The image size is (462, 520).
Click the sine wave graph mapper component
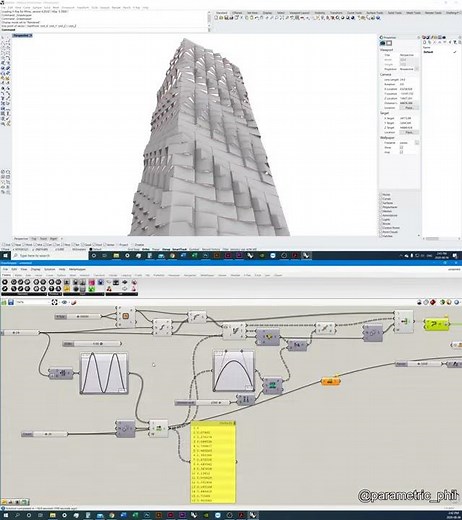pyautogui.click(x=104, y=373)
